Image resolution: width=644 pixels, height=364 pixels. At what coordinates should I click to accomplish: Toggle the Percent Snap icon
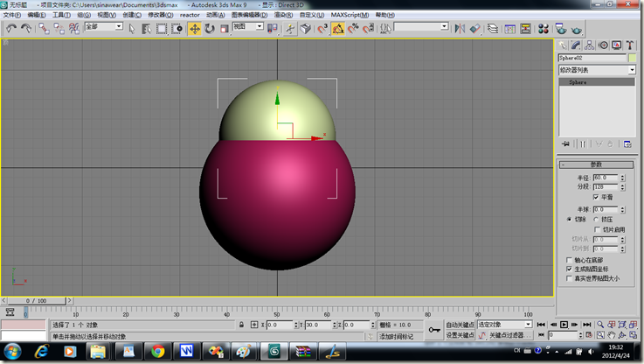pos(353,29)
